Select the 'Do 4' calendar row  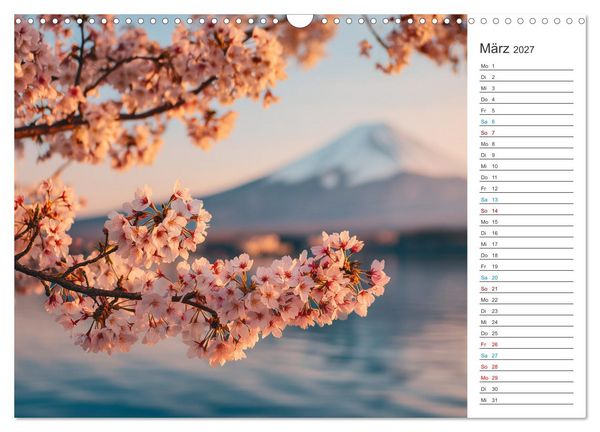click(x=527, y=99)
